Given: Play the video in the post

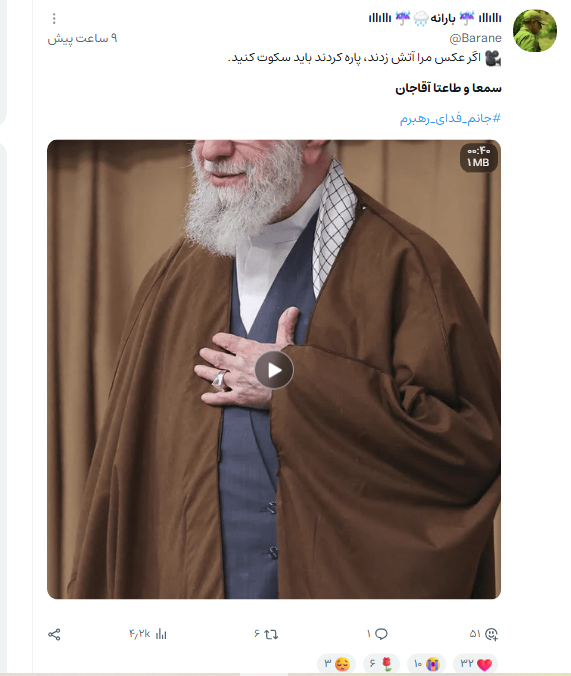Looking at the screenshot, I should coord(274,370).
